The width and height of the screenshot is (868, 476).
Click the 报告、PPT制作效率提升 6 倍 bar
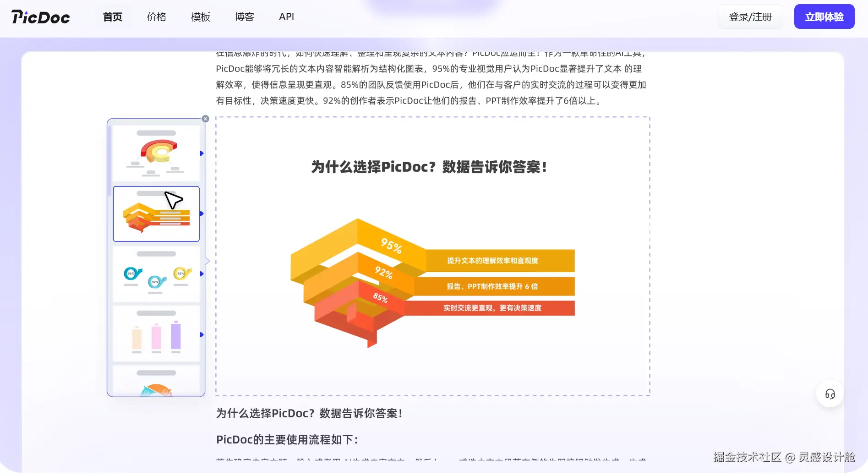494,286
